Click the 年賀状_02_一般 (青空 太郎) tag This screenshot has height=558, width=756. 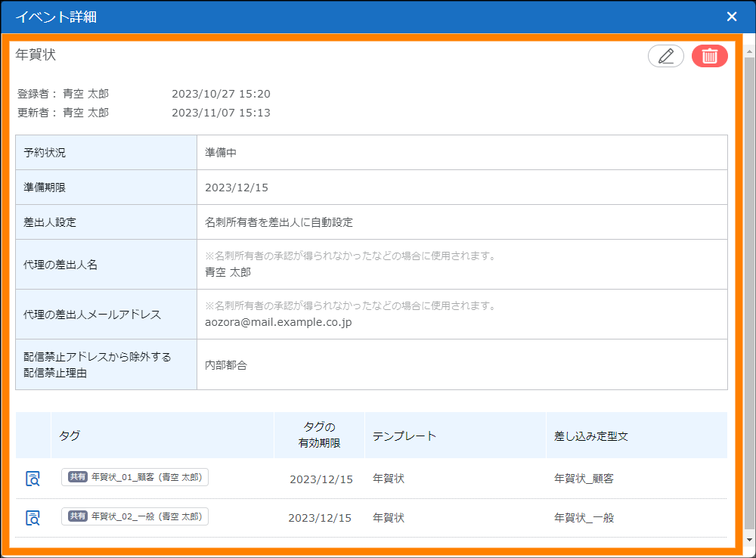135,516
